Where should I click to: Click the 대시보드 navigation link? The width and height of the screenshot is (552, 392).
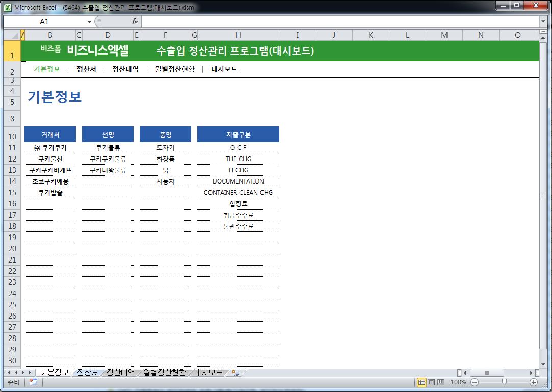coord(224,69)
